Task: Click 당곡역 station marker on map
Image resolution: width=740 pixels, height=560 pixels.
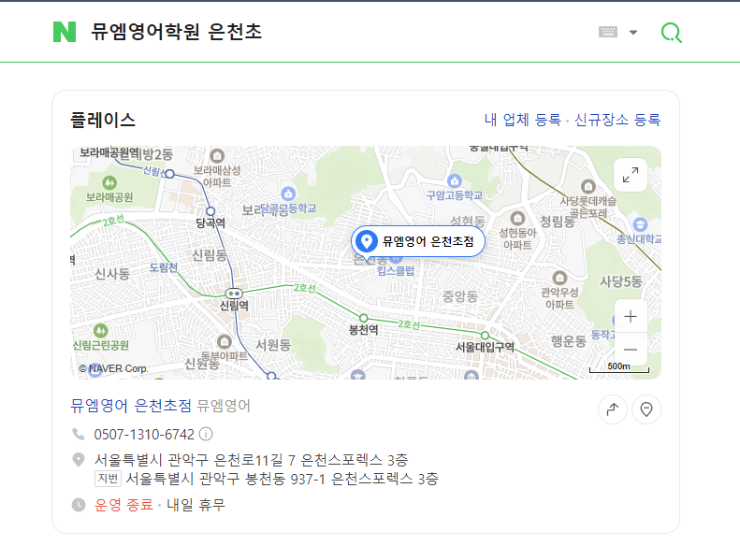Action: click(x=210, y=211)
